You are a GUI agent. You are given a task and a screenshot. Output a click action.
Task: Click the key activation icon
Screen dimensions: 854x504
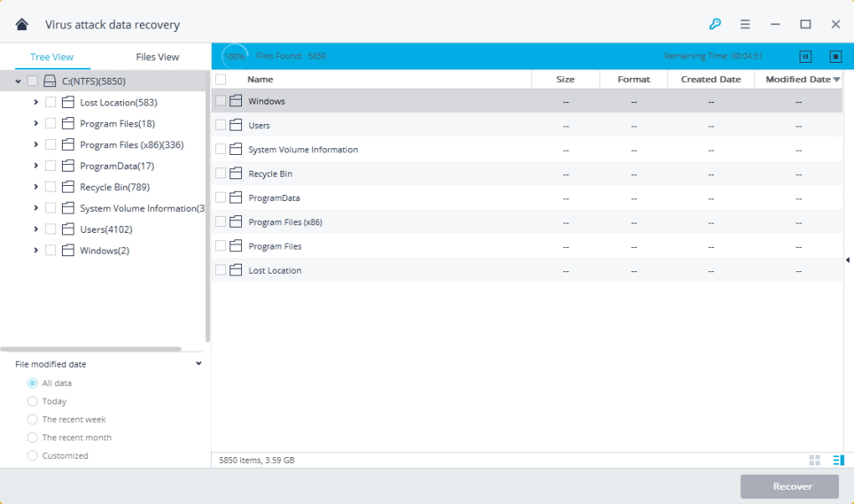point(714,24)
